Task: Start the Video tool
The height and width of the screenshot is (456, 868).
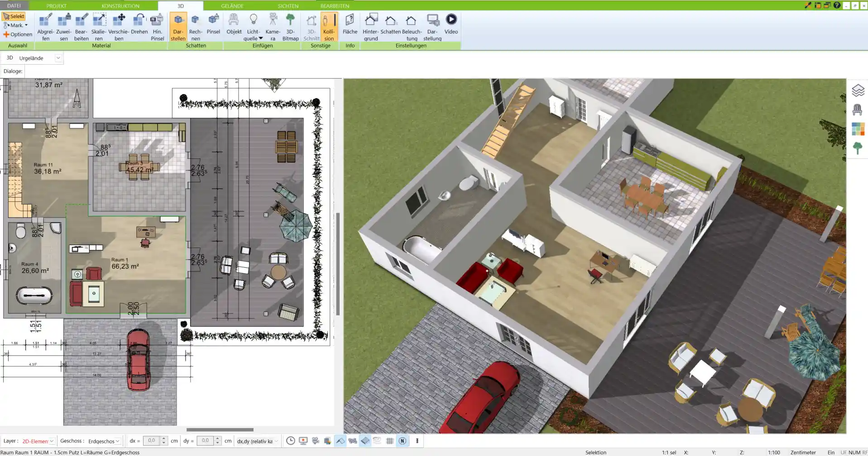Action: [451, 24]
